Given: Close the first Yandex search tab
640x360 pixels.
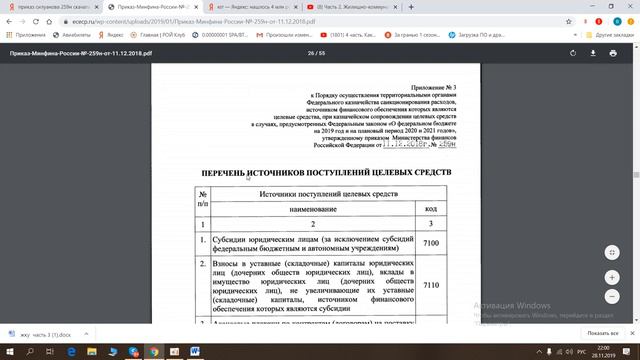Looking at the screenshot, I should pyautogui.click(x=96, y=7).
